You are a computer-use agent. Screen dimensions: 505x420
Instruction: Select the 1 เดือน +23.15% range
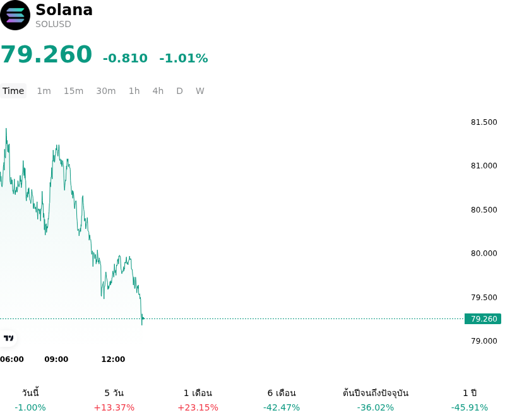pos(198,400)
